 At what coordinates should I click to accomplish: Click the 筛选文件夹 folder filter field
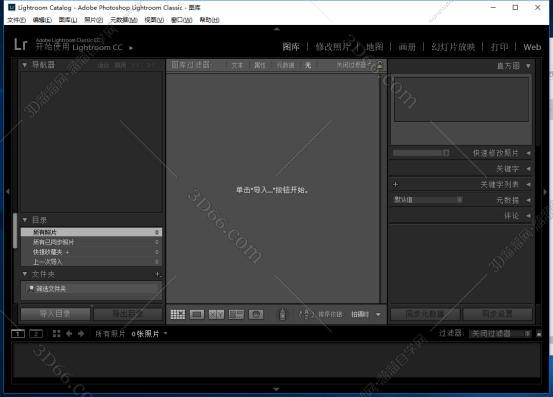[x=91, y=289]
